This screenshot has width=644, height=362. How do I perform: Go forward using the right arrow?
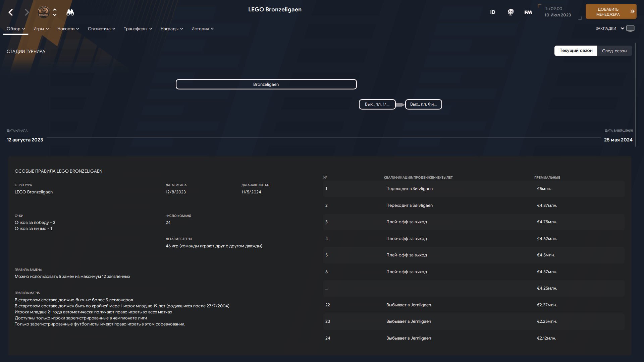click(27, 12)
